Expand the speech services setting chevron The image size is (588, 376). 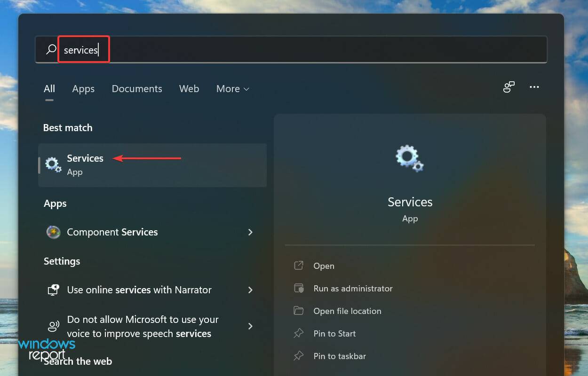[x=250, y=326]
